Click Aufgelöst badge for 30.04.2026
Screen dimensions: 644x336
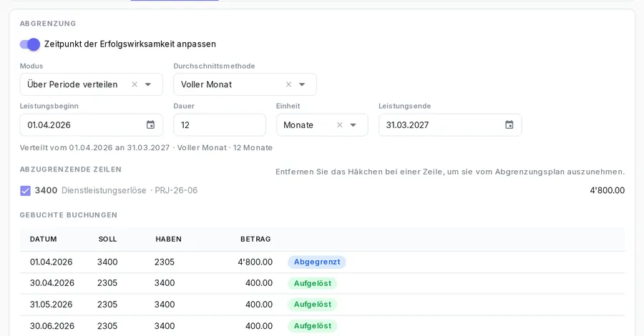313,284
